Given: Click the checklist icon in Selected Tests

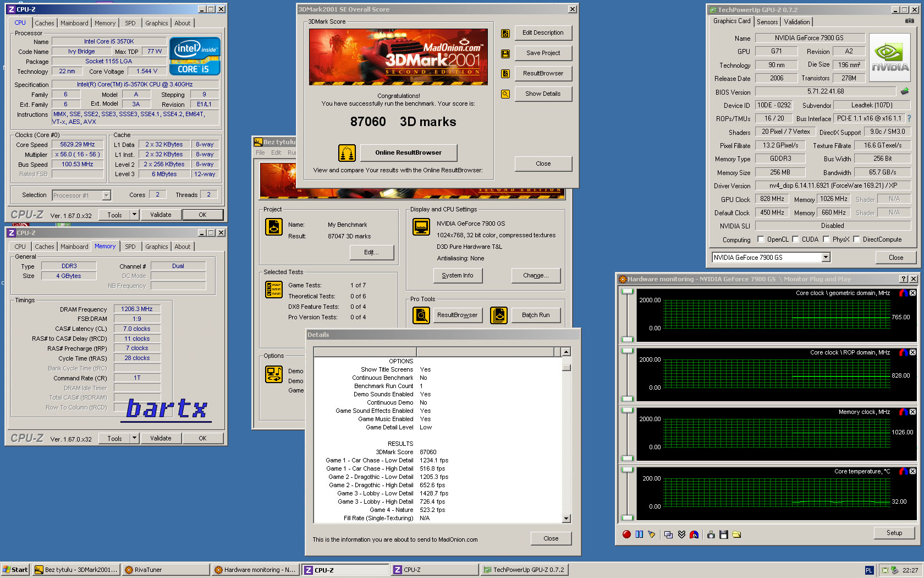Looking at the screenshot, I should pos(274,290).
